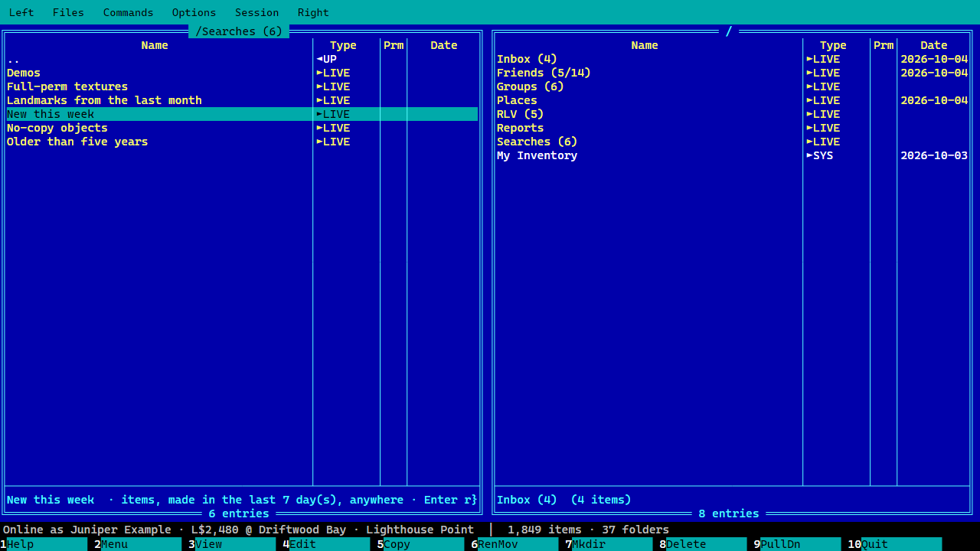Screen dimensions: 980x551
Task: Click My Inventory date 2026-10-03
Action: point(934,155)
